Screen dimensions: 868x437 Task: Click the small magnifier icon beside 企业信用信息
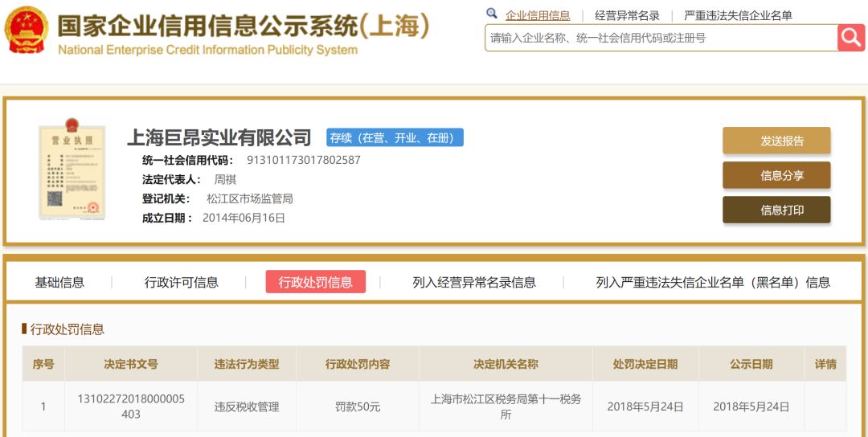[492, 14]
